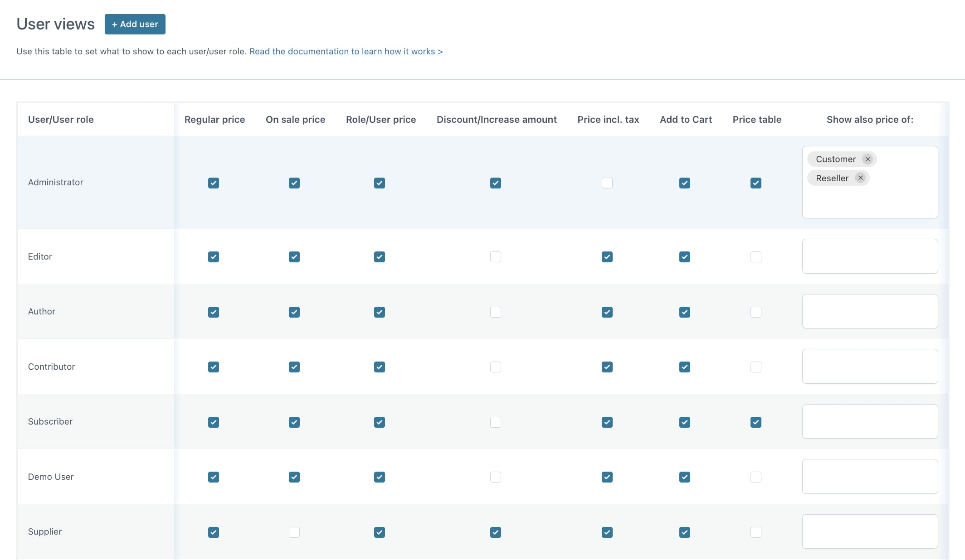Image resolution: width=965 pixels, height=560 pixels.
Task: Open Show also price field for Editor
Action: point(870,256)
